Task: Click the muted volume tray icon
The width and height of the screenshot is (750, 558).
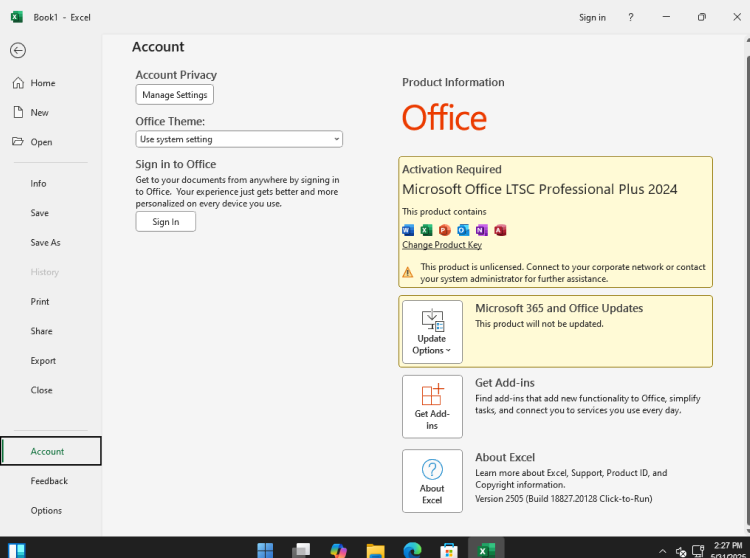Action: [x=681, y=552]
